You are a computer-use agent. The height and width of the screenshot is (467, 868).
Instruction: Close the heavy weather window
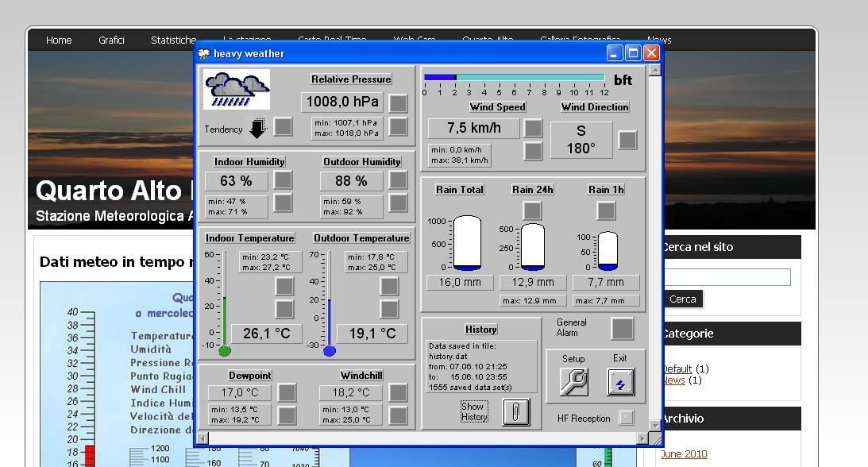click(651, 53)
